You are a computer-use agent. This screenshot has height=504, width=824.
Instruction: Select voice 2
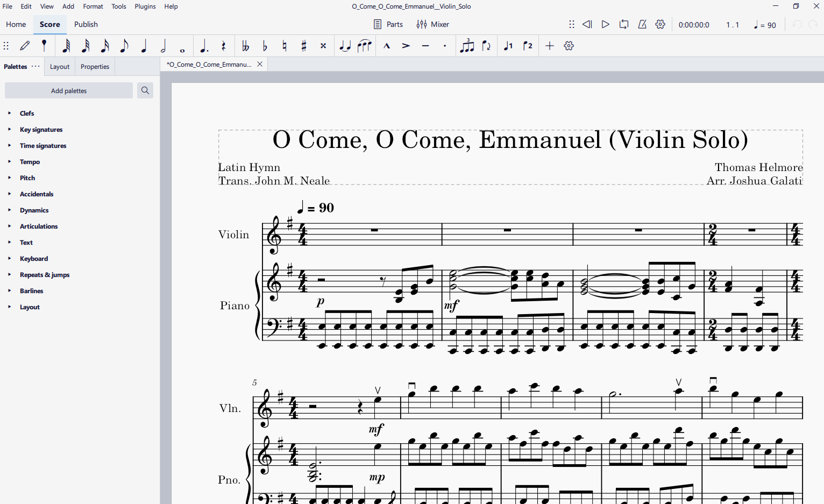click(x=528, y=46)
